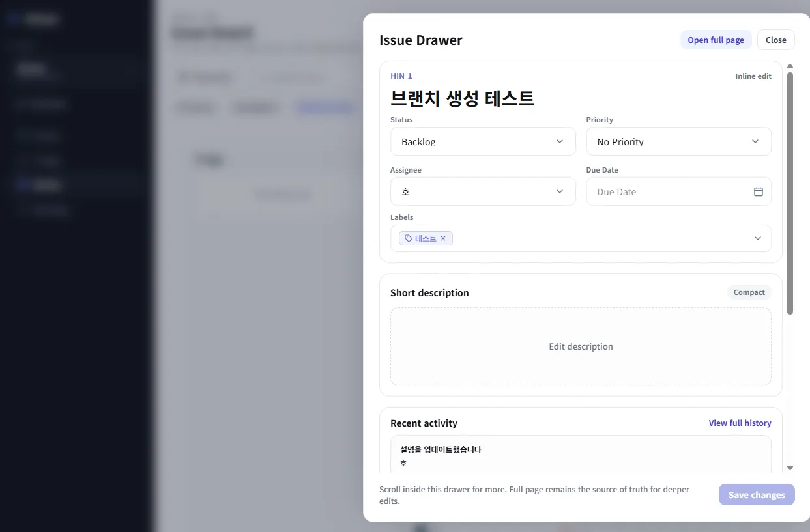Click the HIN-1 issue identifier
Image resolution: width=810 pixels, height=532 pixels.
[x=401, y=76]
